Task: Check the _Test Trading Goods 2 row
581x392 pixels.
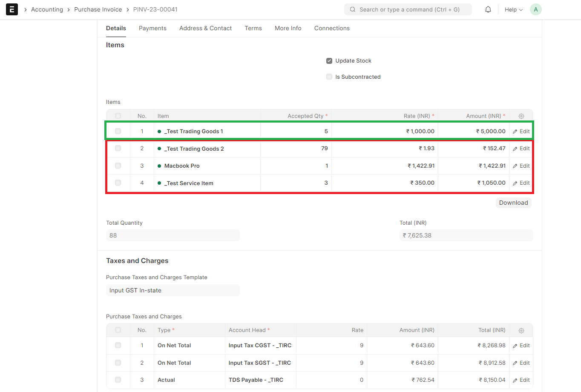Action: point(118,148)
